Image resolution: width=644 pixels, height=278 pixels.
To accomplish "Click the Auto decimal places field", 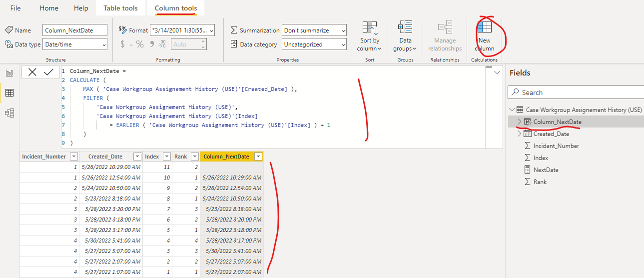I will coord(188,44).
